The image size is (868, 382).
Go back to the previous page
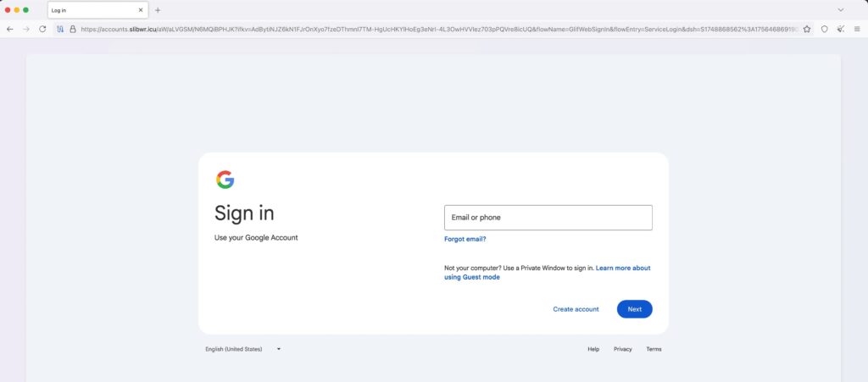(10, 29)
